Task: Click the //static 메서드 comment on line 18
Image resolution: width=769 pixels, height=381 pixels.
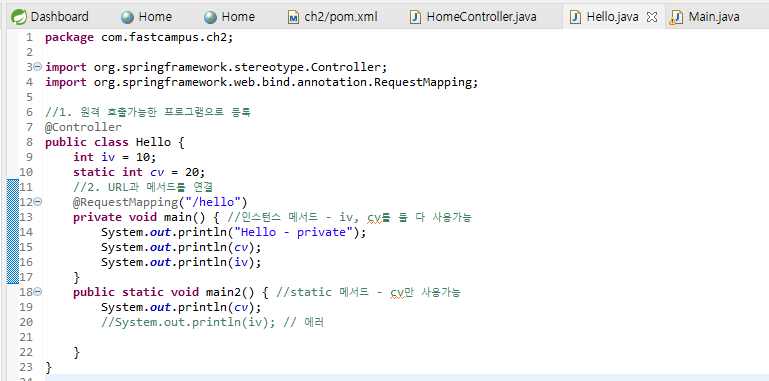Action: pos(368,292)
